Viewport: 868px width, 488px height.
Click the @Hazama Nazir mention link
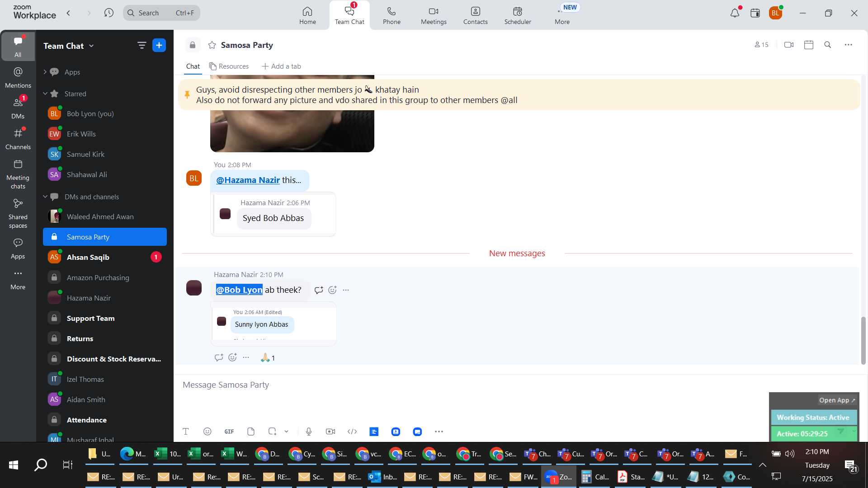248,180
